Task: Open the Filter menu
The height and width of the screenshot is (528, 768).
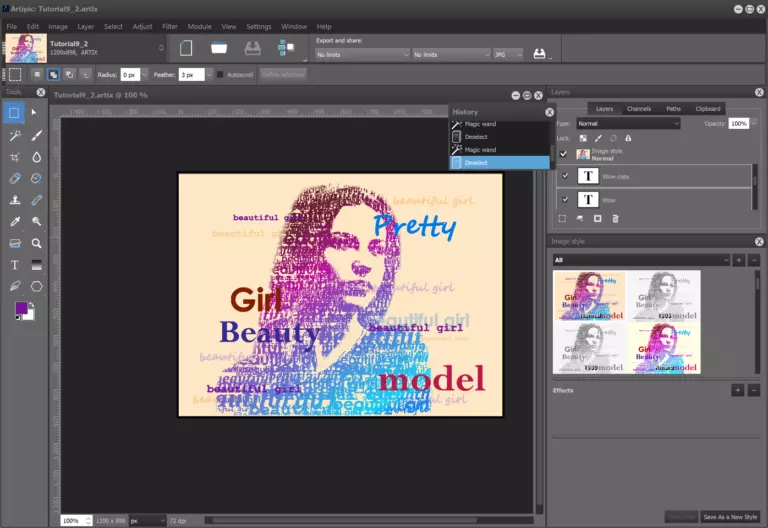Action: [x=169, y=26]
